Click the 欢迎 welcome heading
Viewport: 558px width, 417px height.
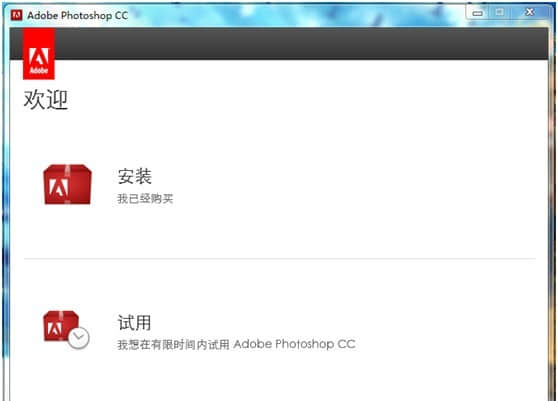click(46, 100)
